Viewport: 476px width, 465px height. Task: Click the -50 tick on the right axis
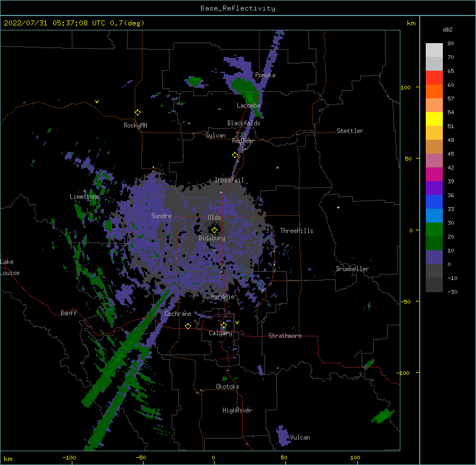click(405, 302)
